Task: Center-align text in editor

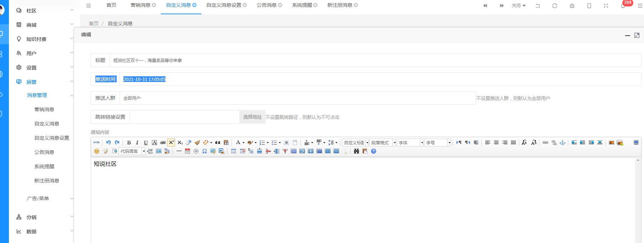Action: pos(496,143)
